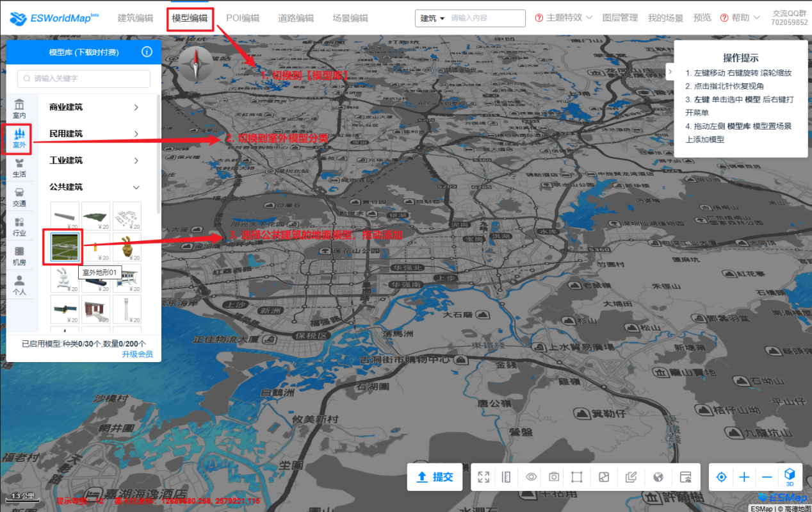Viewport: 812px width, 512px height.
Task: Click the edit pencil icon in bottom toolbar
Action: pyautogui.click(x=631, y=477)
